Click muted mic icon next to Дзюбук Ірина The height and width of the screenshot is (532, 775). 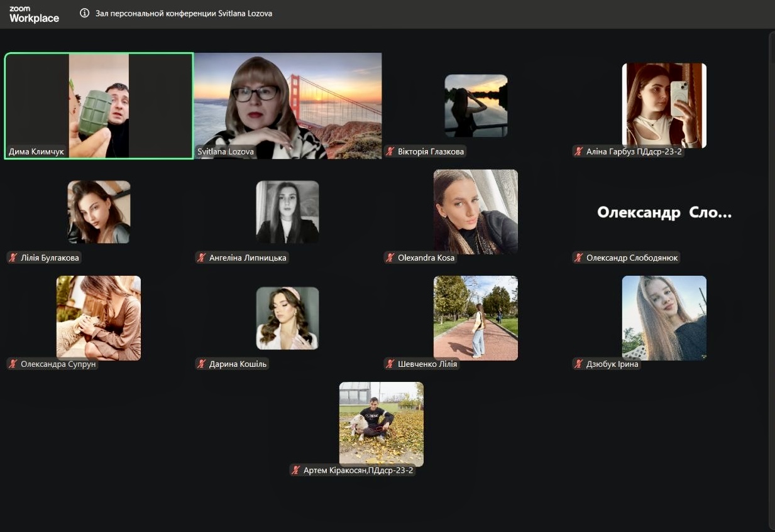579,364
